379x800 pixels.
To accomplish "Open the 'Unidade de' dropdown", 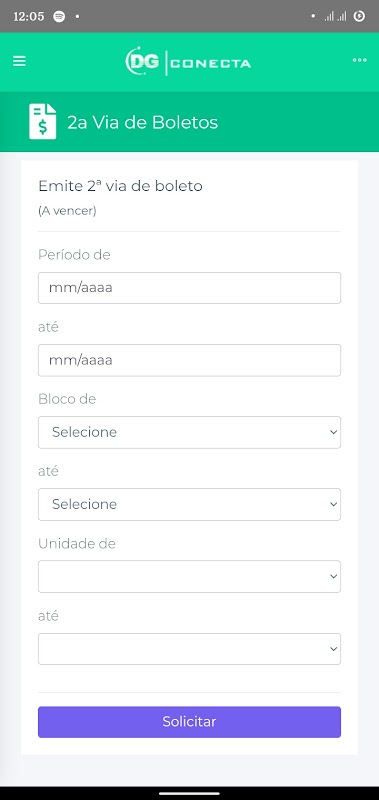I will 189,577.
